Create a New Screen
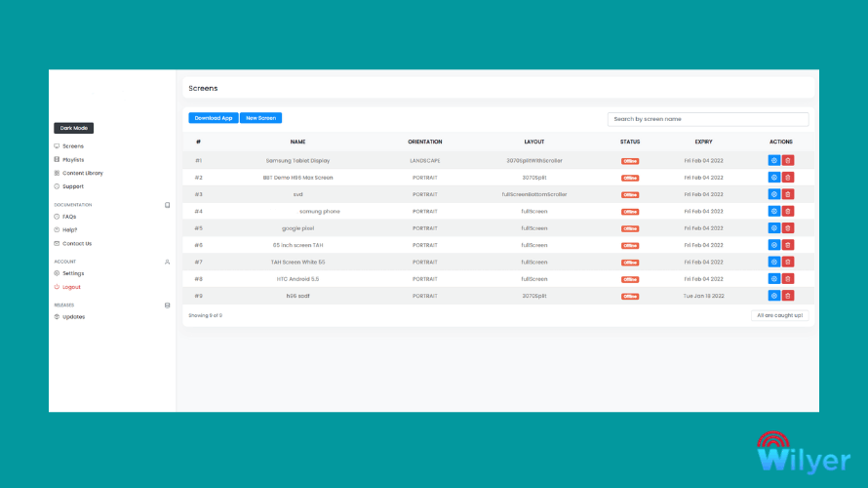The image size is (868, 488). 260,118
